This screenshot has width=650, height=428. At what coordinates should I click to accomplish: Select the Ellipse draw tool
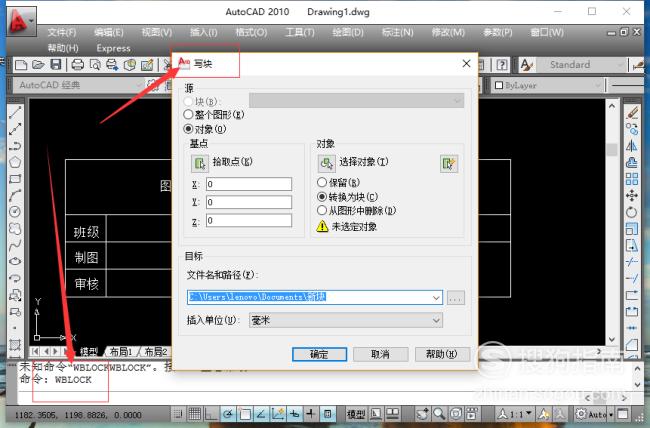coord(15,261)
